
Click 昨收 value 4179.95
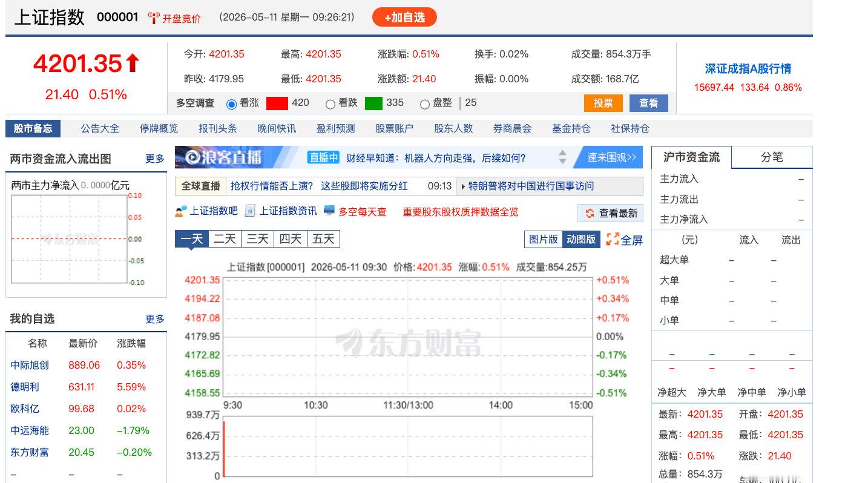click(x=226, y=79)
